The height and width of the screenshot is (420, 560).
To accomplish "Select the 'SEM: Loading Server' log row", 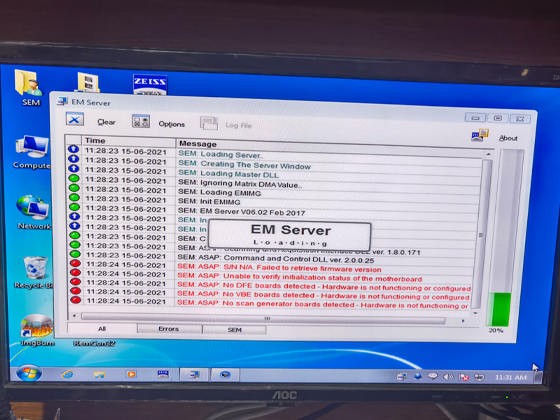I will pyautogui.click(x=275, y=154).
